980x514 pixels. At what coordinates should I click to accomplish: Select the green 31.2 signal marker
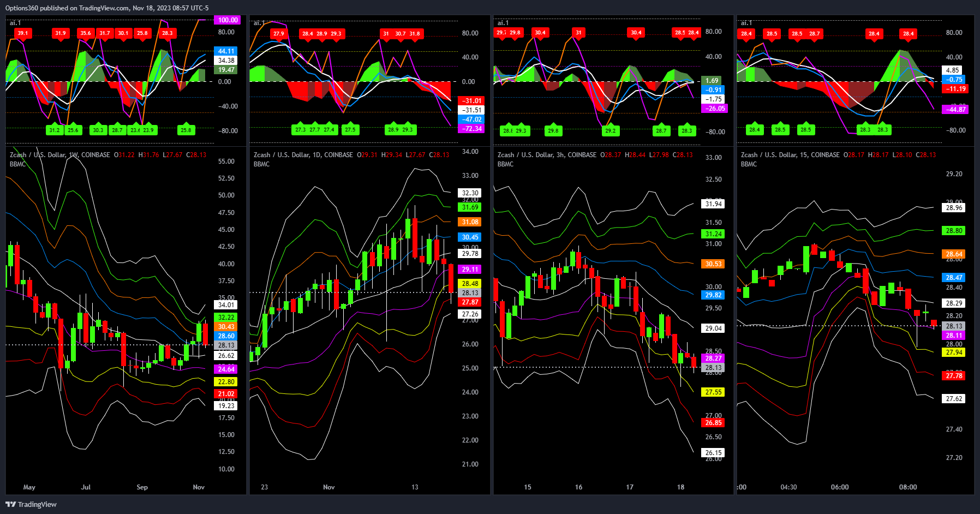click(54, 130)
